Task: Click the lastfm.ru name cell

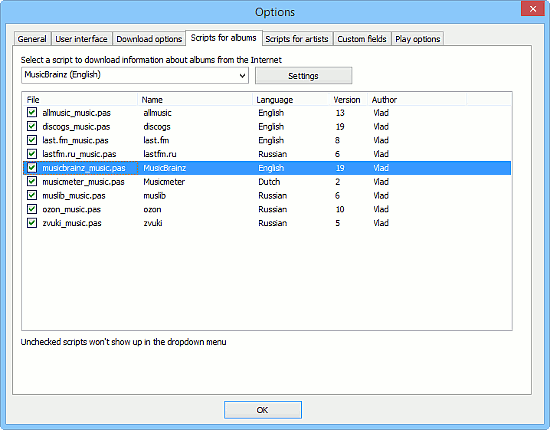Action: tap(160, 154)
